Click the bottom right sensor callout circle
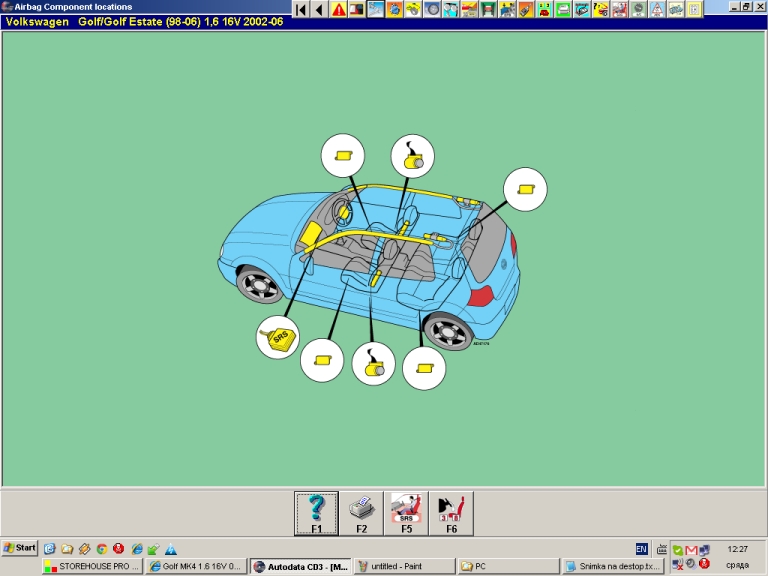This screenshot has height=576, width=768. 424,367
